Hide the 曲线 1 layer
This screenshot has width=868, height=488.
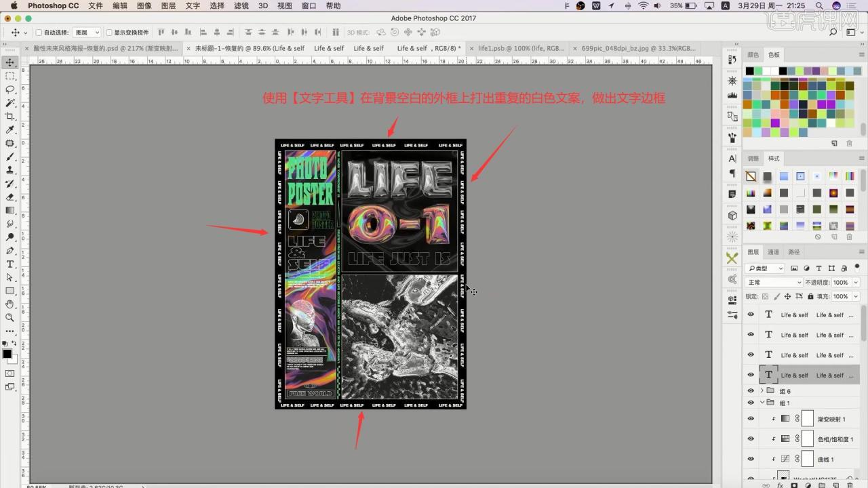(x=751, y=459)
